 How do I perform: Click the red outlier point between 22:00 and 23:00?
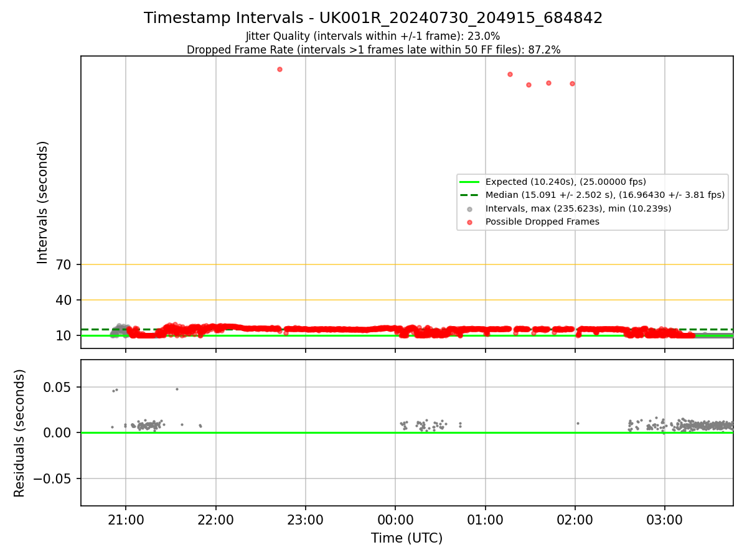pyautogui.click(x=280, y=69)
